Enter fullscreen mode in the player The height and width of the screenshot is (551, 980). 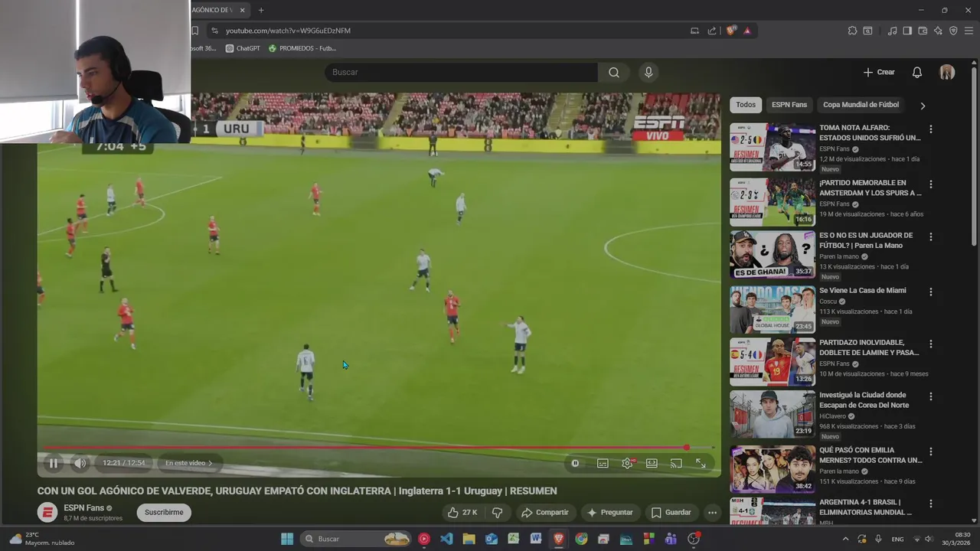tap(701, 463)
